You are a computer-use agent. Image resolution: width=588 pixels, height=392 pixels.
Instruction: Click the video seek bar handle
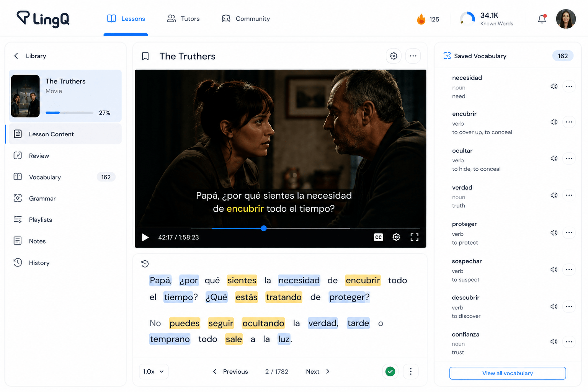coord(264,228)
